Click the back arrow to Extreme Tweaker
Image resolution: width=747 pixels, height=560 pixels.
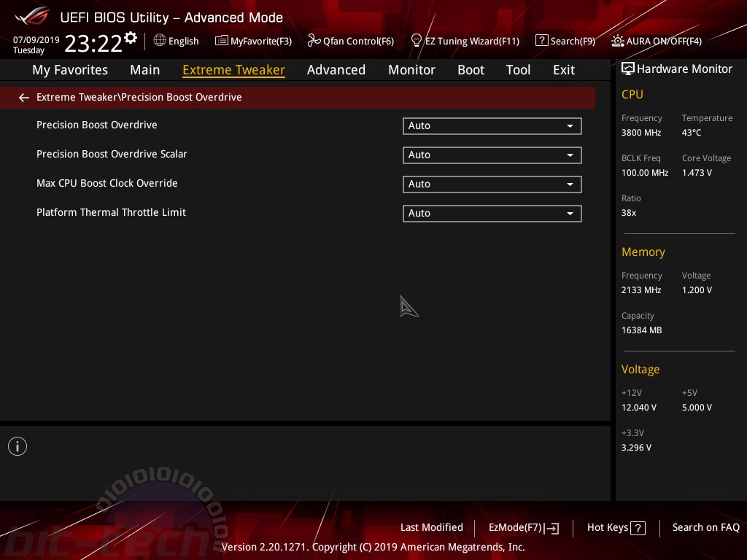click(x=24, y=98)
